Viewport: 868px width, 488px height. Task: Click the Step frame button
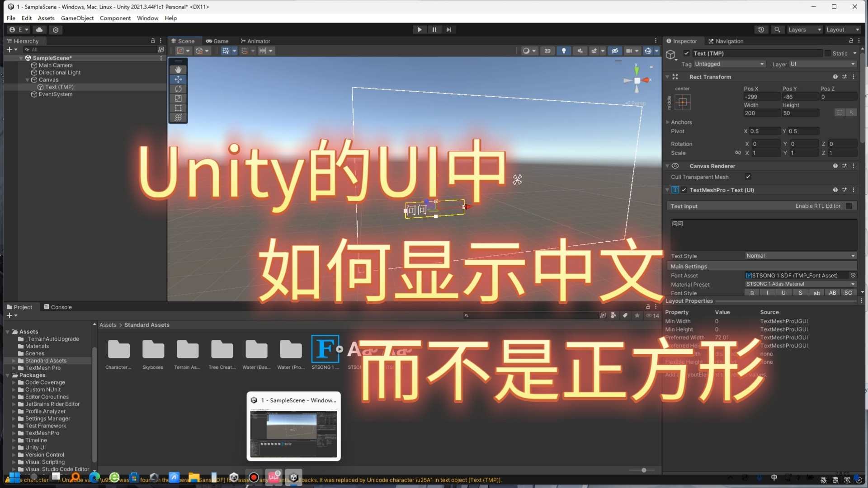click(448, 30)
